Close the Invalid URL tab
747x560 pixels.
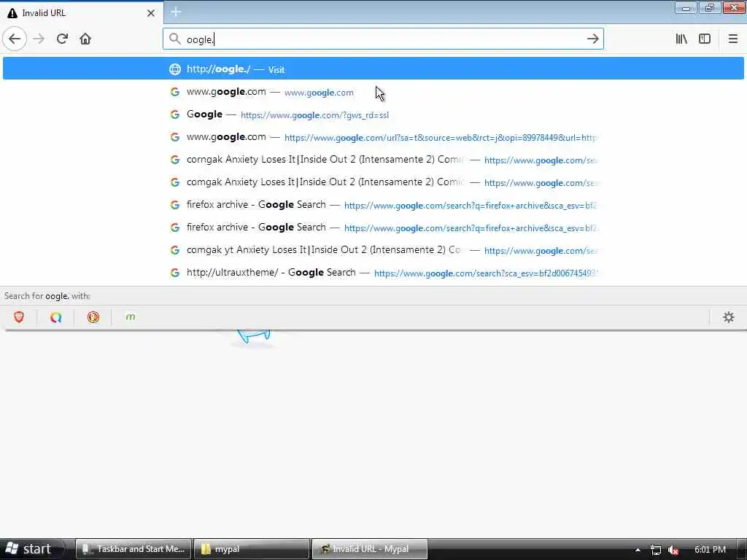[x=151, y=13]
